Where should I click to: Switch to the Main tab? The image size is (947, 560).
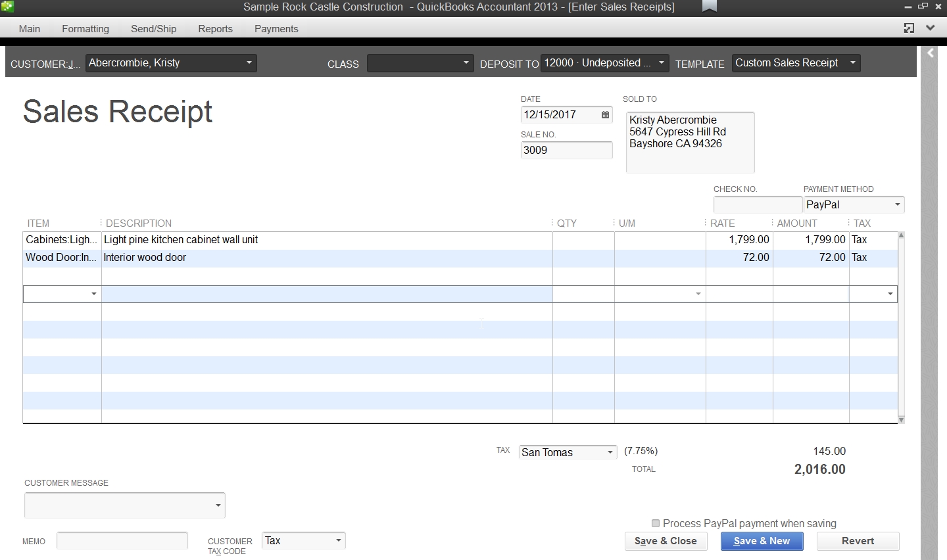(30, 29)
